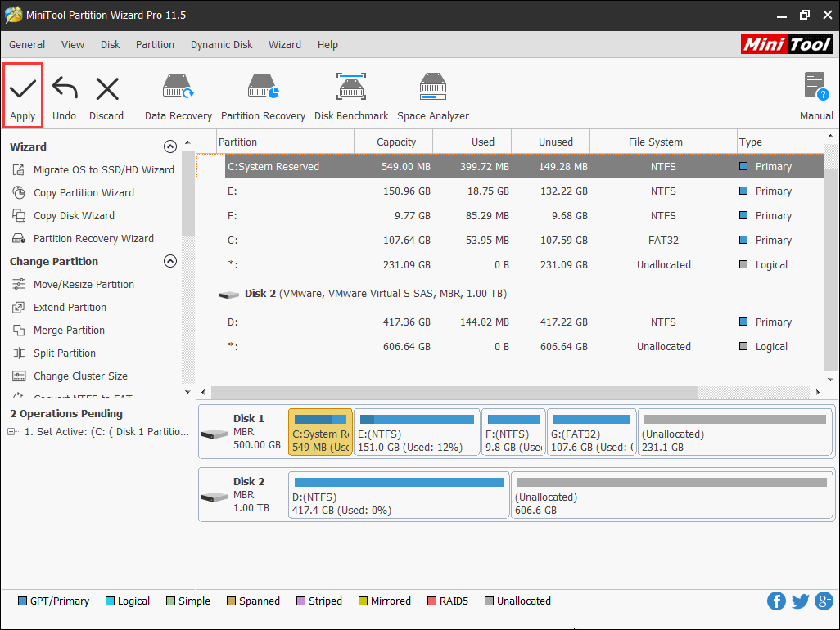Sort by the Unused column header
Image resolution: width=840 pixels, height=630 pixels.
(x=551, y=142)
